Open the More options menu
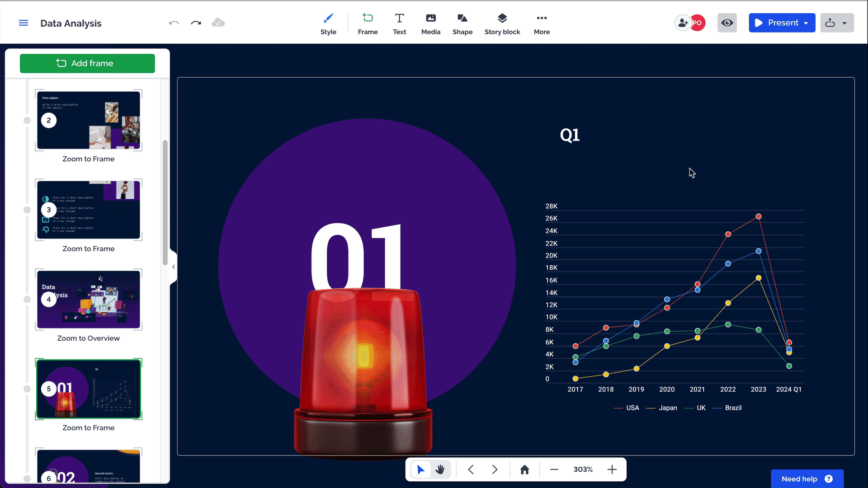Screen dimensions: 868x488 pyautogui.click(x=542, y=24)
